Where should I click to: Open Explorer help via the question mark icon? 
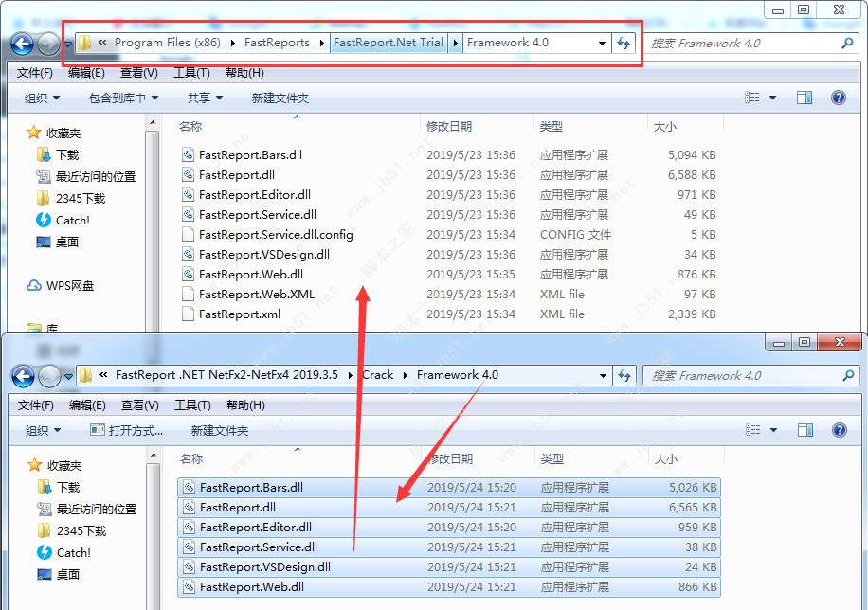pyautogui.click(x=839, y=97)
